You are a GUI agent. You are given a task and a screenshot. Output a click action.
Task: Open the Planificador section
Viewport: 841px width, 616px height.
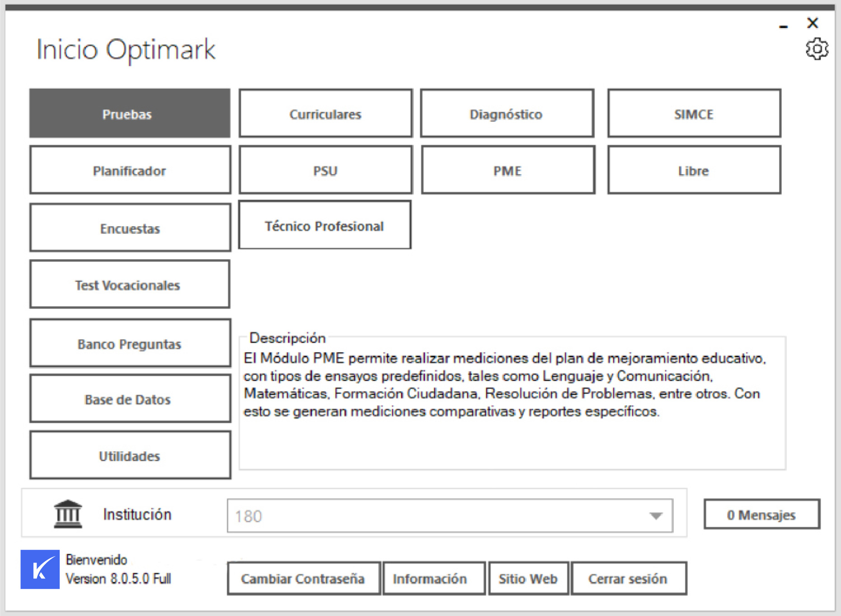point(130,170)
